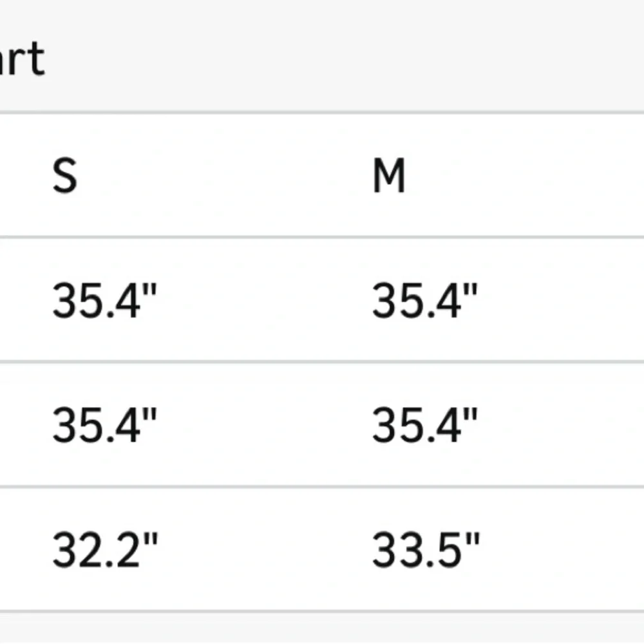Click the second-row 35.4" value under S

(x=104, y=425)
